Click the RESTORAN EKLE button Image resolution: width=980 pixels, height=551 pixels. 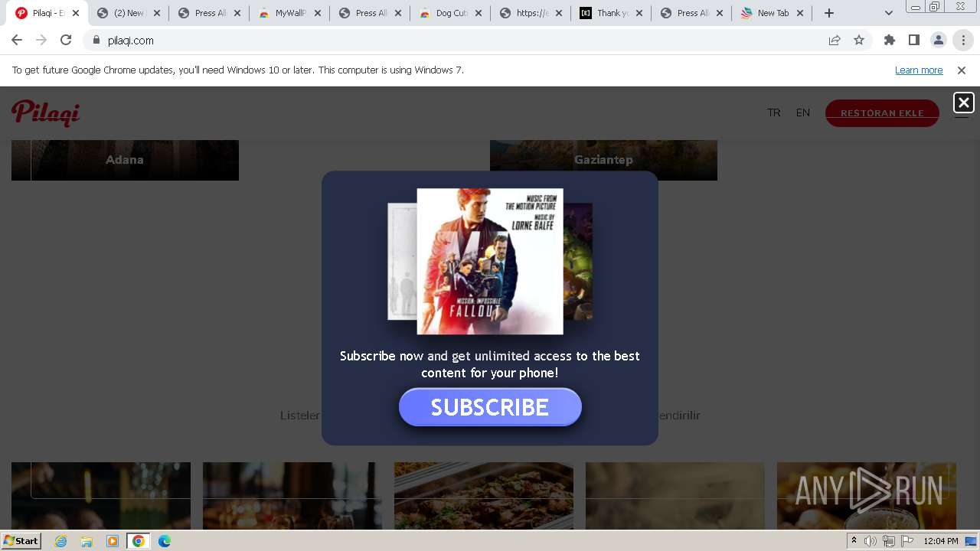[x=882, y=113]
